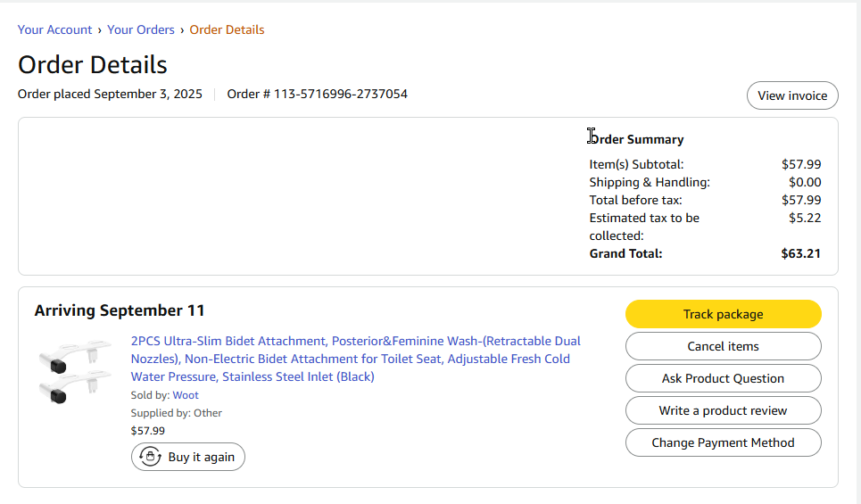This screenshot has width=861, height=504.
Task: Click the item price $57.99 under Supplied by
Action: (148, 431)
